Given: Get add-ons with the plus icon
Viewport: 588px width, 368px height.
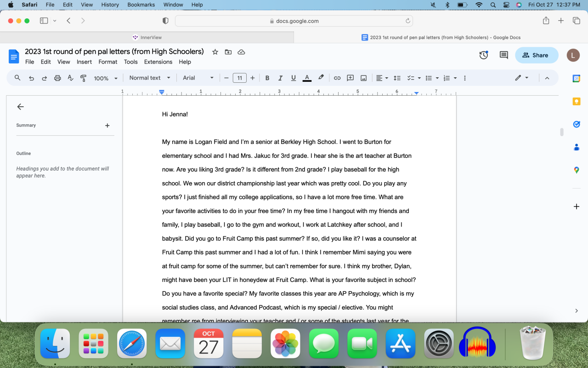Looking at the screenshot, I should click(x=577, y=207).
